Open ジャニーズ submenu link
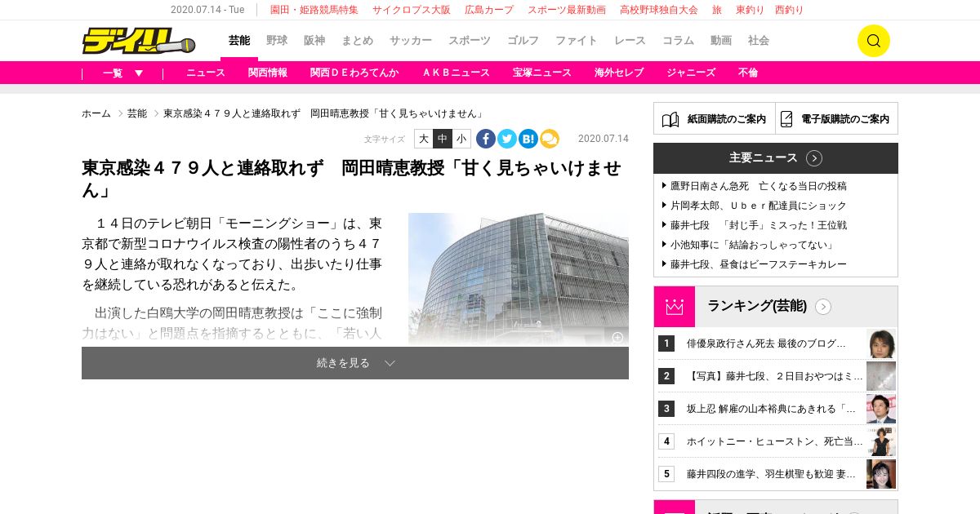The image size is (980, 514). tap(691, 73)
